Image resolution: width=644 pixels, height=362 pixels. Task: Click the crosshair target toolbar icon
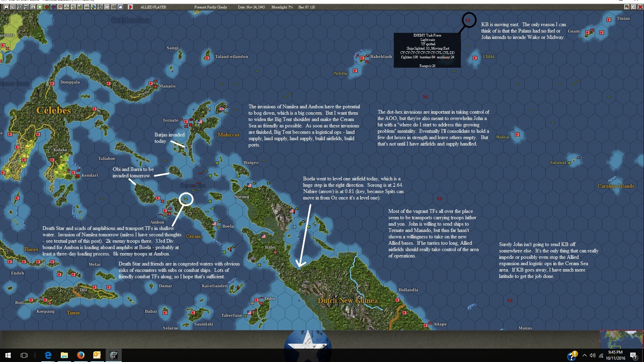tap(100, 7)
